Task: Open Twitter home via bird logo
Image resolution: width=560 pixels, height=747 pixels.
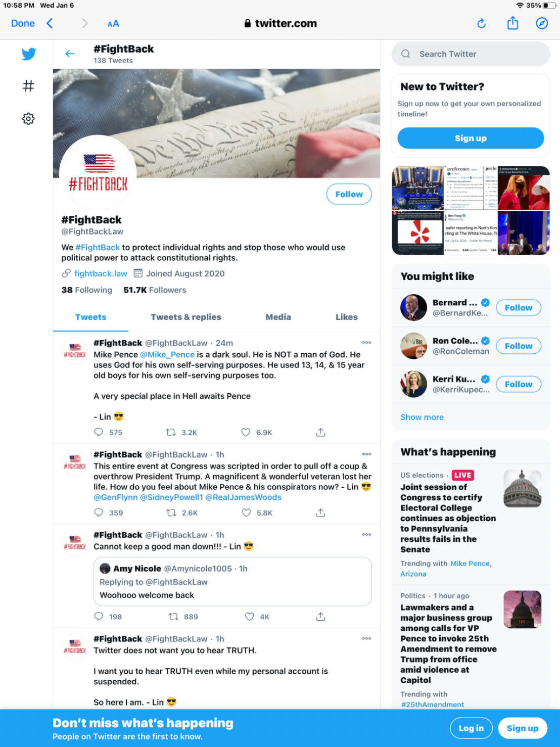Action: 29,54
